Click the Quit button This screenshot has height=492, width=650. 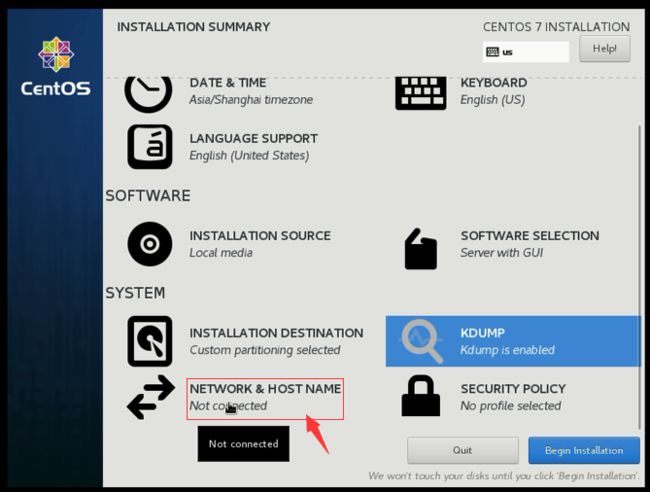(463, 450)
